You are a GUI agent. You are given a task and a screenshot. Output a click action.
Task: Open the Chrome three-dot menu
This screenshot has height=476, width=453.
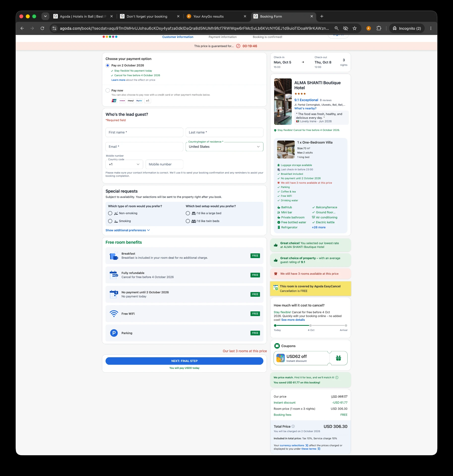point(431,28)
